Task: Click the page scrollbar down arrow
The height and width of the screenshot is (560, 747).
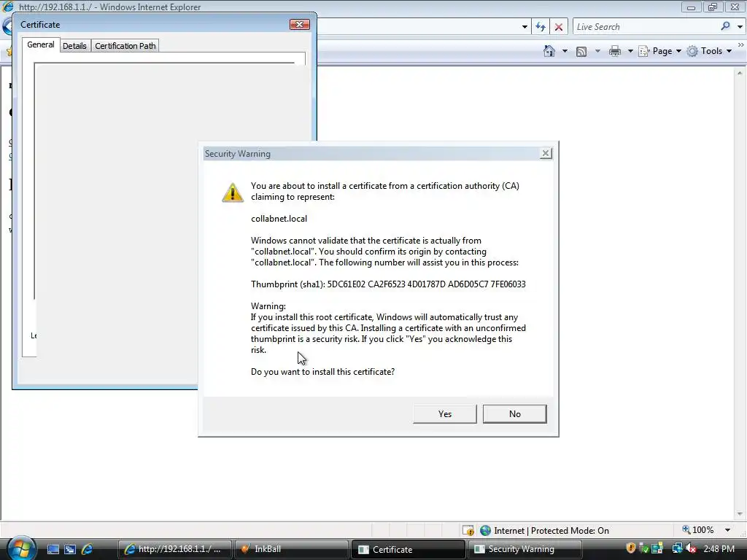Action: pyautogui.click(x=740, y=514)
